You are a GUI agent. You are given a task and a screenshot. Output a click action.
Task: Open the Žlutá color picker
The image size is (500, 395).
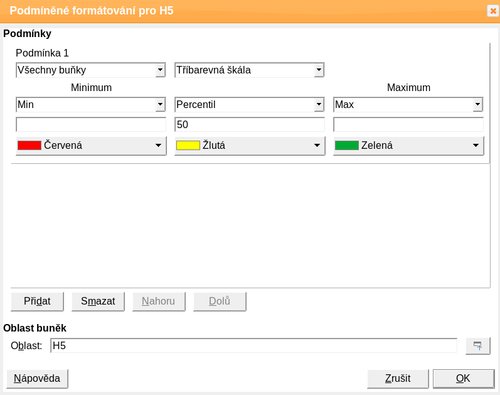250,146
